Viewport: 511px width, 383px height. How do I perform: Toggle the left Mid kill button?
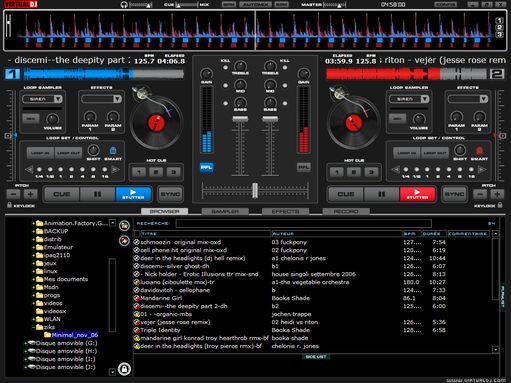click(x=226, y=85)
